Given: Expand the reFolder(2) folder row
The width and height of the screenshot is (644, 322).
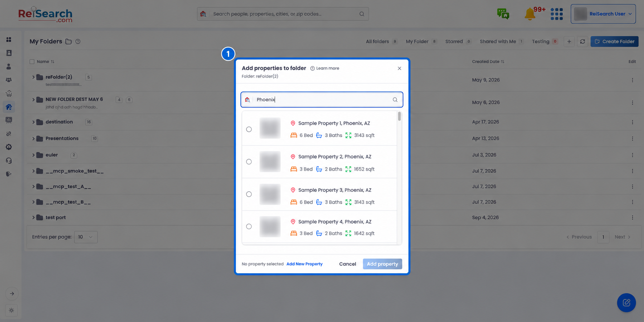Looking at the screenshot, I should tap(33, 77).
